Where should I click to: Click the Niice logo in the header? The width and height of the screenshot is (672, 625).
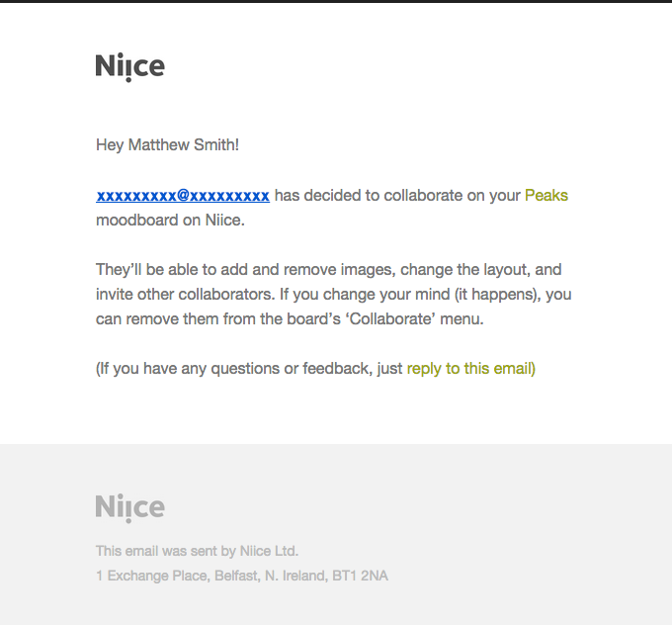tap(129, 66)
